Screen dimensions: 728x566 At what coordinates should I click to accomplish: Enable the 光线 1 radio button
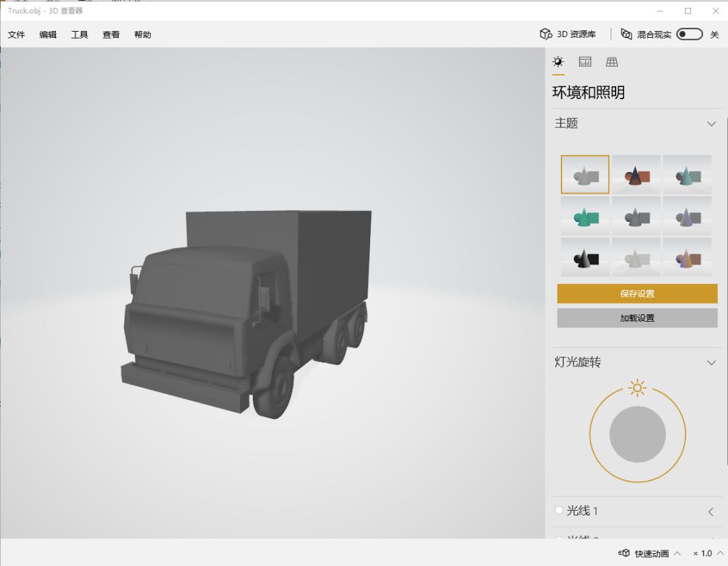click(559, 510)
